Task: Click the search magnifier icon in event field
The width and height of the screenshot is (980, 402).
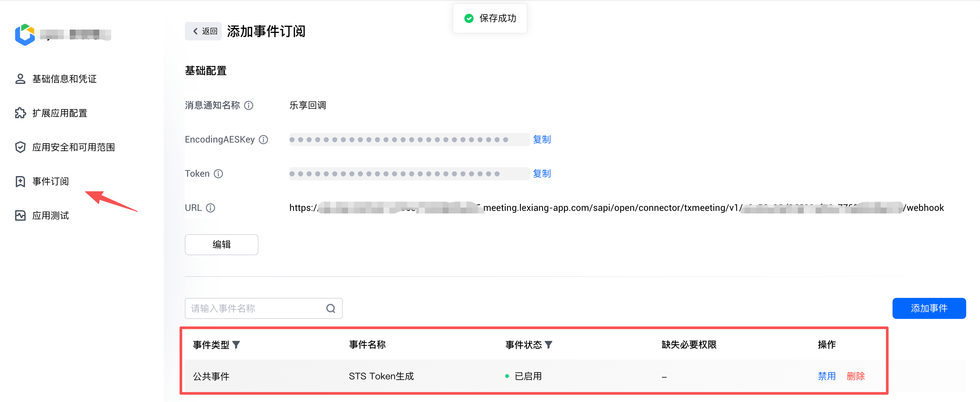Action: [x=331, y=308]
